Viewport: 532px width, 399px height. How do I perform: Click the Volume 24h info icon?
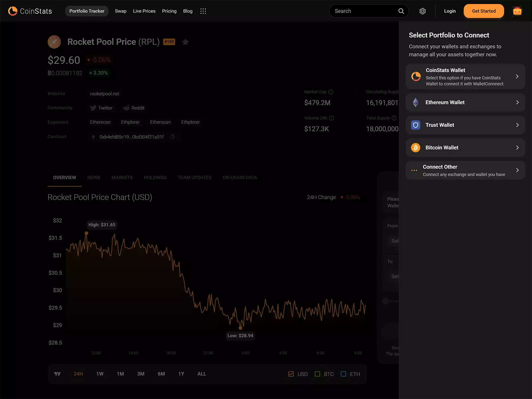[x=332, y=118]
